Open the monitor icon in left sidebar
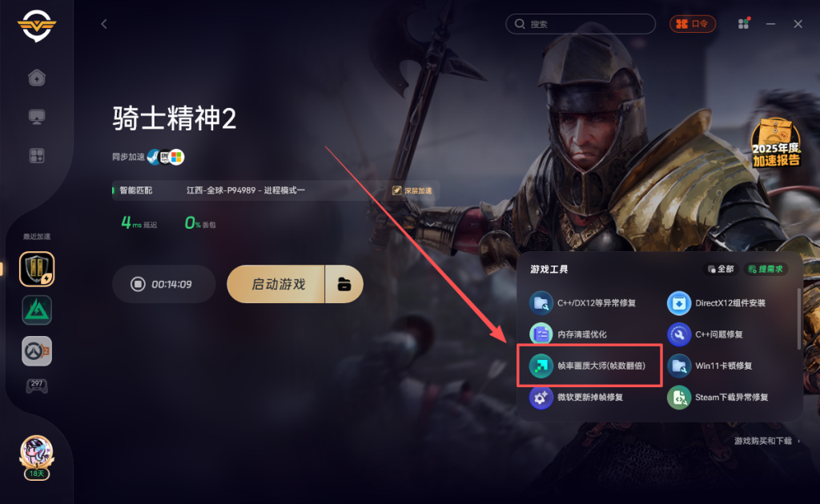This screenshot has width=820, height=504. pyautogui.click(x=37, y=117)
